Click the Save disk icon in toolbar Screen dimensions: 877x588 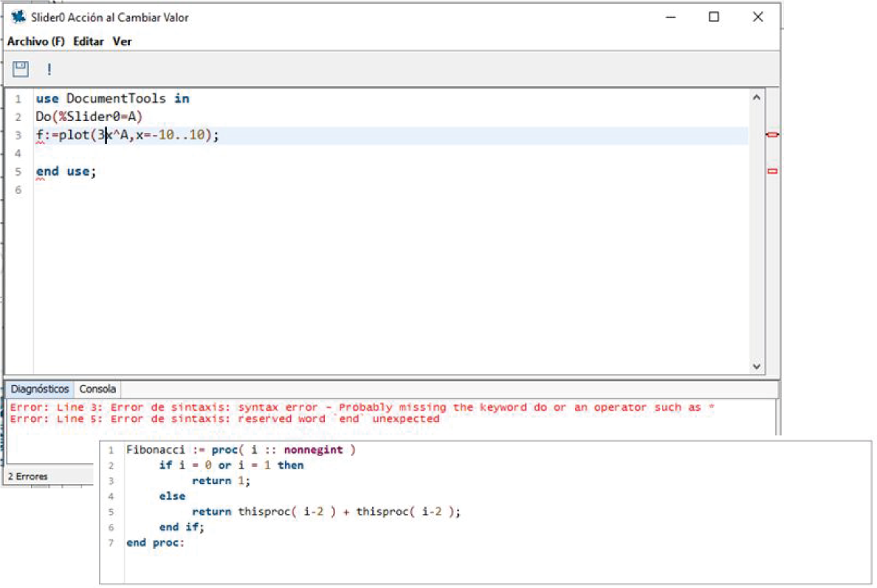21,69
